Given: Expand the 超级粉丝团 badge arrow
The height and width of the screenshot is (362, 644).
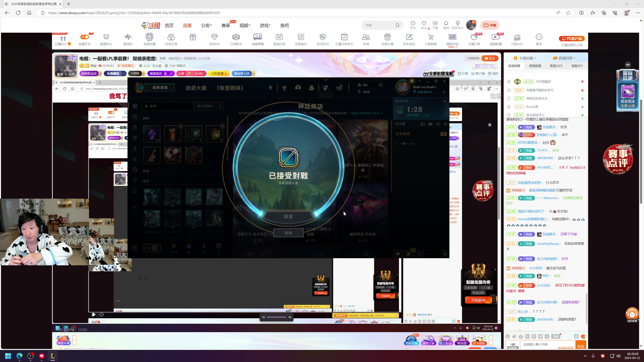Looking at the screenshot, I should 100,73.
